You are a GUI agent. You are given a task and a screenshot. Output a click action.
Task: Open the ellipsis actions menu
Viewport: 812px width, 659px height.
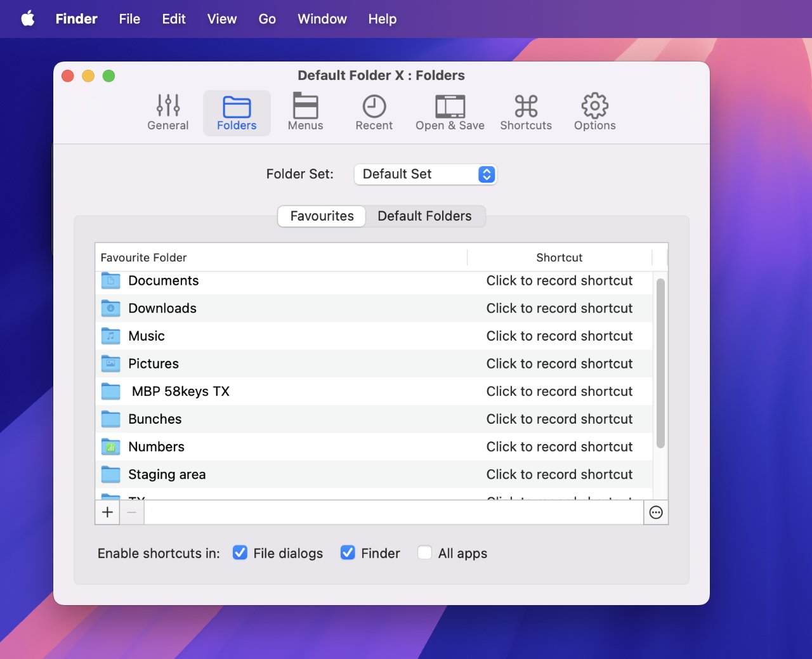656,512
